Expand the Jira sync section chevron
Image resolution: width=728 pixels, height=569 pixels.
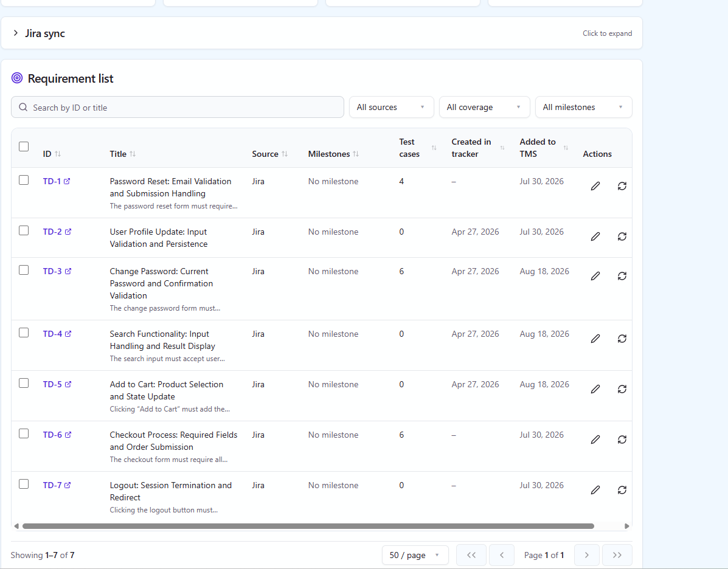point(16,33)
